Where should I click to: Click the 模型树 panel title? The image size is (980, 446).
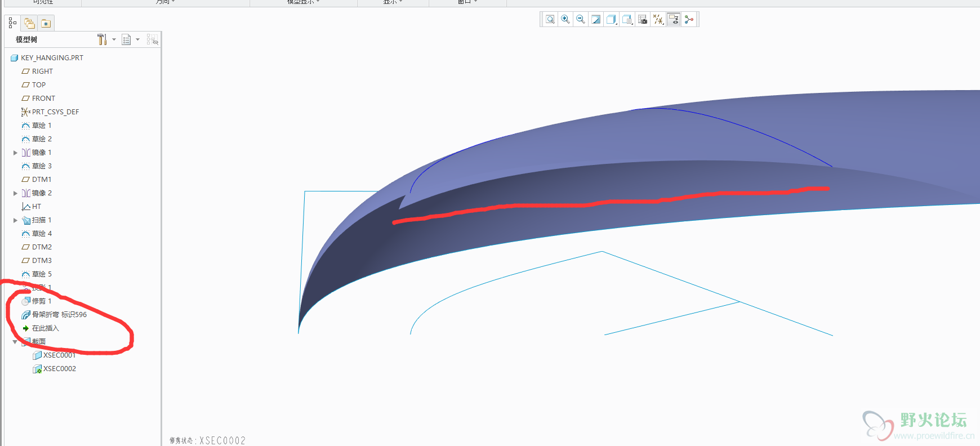26,39
